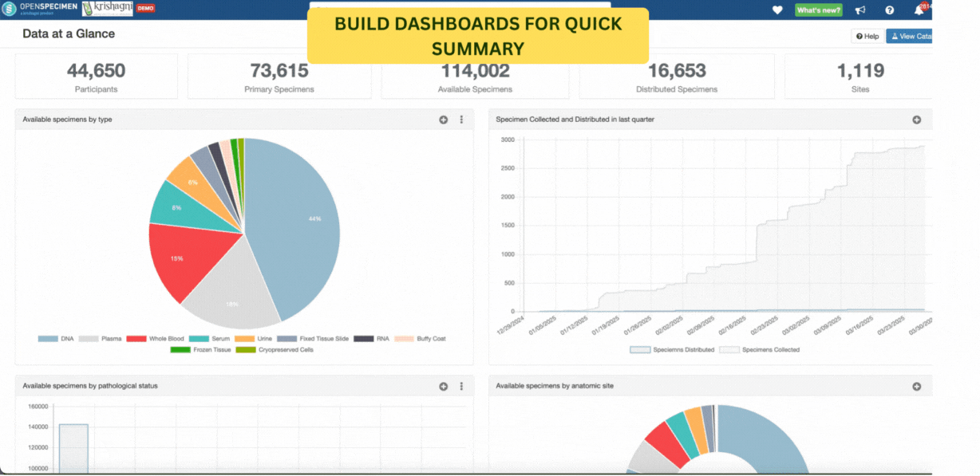Screen dimensions: 980x476
Task: Click the 1500 y-axis label in line chart
Action: [508, 226]
